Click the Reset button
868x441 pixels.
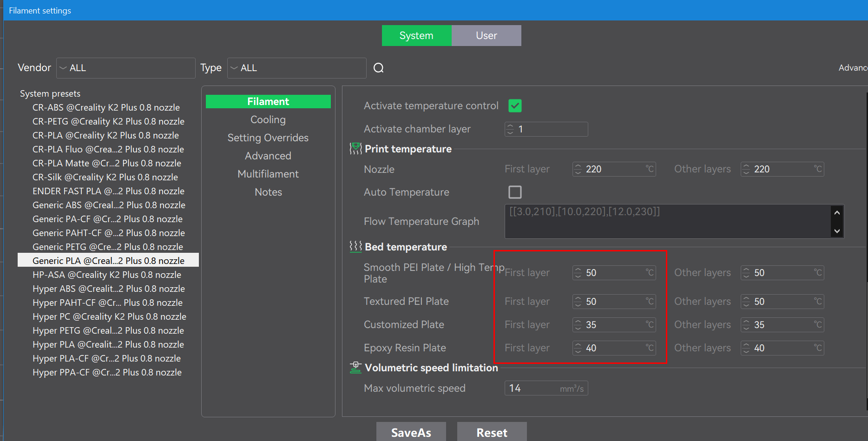point(492,432)
